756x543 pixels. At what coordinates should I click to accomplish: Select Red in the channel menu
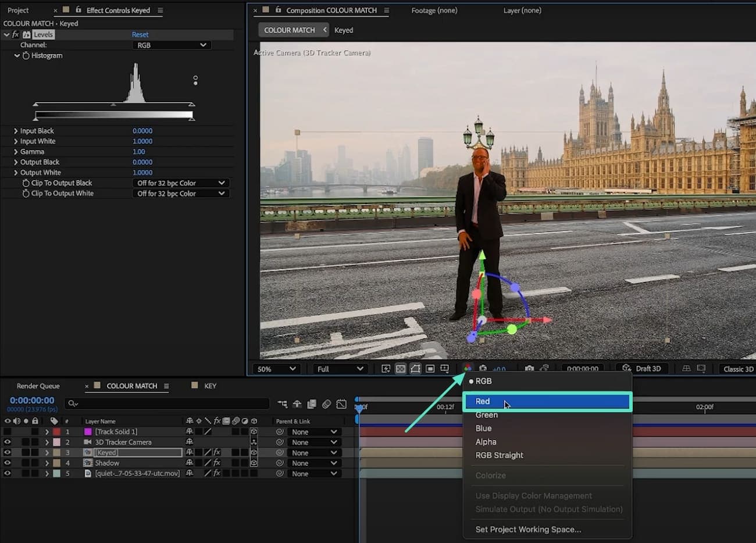(547, 401)
